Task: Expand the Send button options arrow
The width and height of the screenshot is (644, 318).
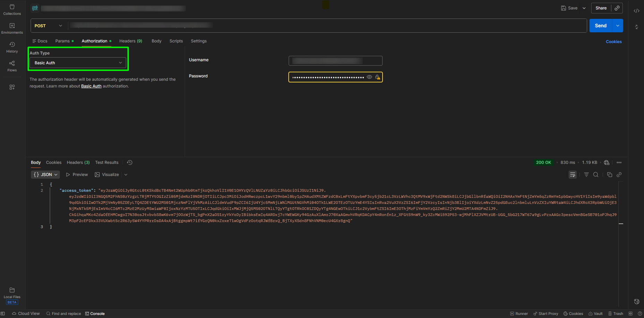Action: [618, 26]
